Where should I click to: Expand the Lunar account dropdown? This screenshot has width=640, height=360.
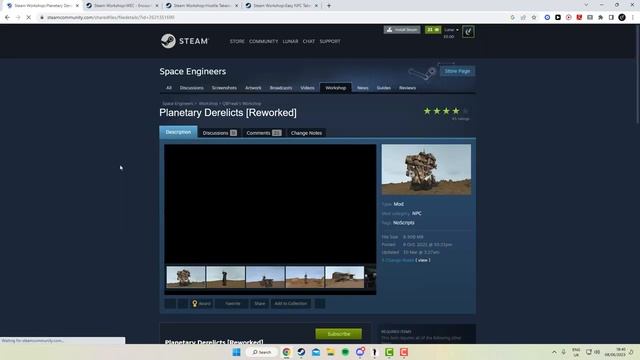point(451,30)
